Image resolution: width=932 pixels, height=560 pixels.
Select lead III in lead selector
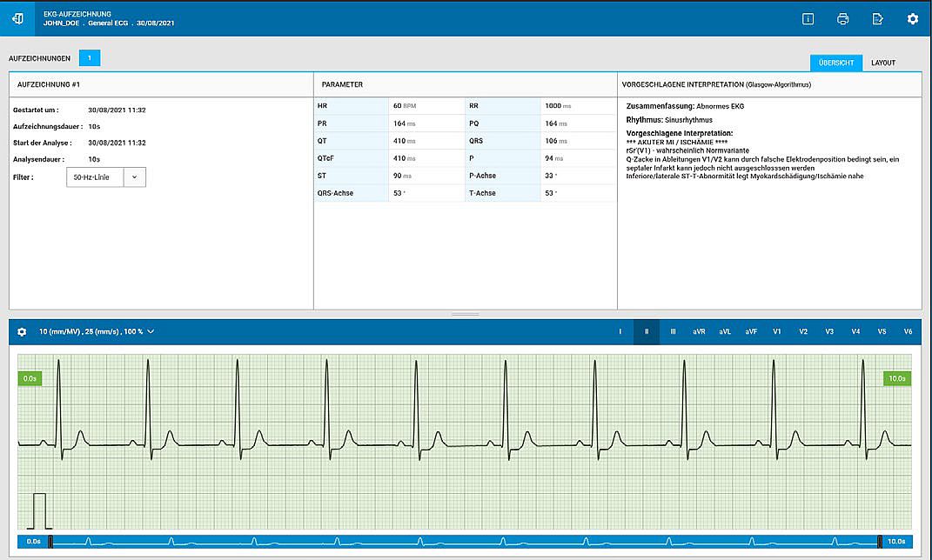click(x=673, y=332)
